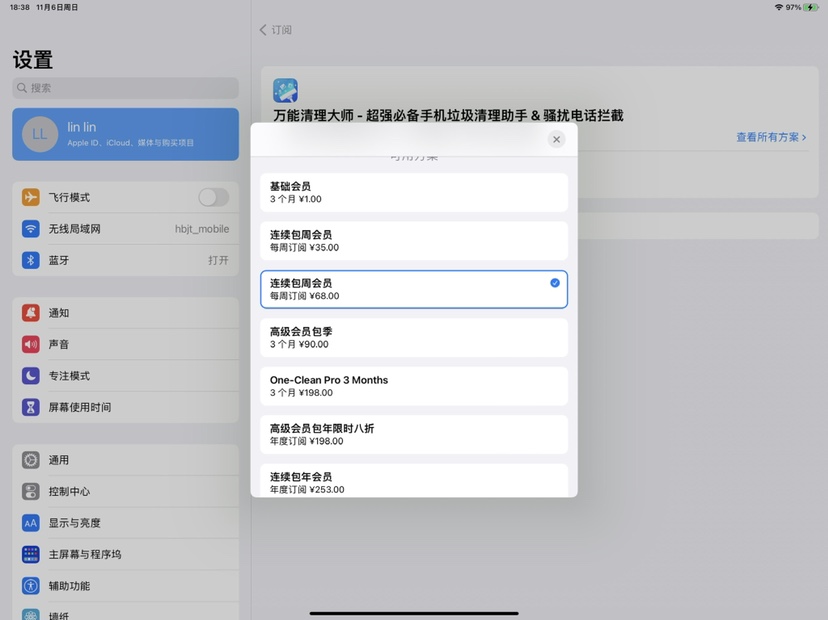Tap the 万能清理大师 app icon
The height and width of the screenshot is (620, 828).
tap(286, 91)
